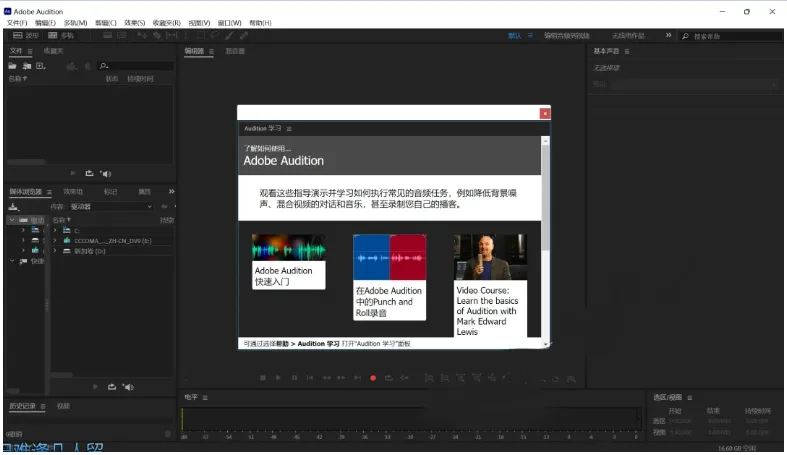Open the 电平 panel menu

coord(205,397)
